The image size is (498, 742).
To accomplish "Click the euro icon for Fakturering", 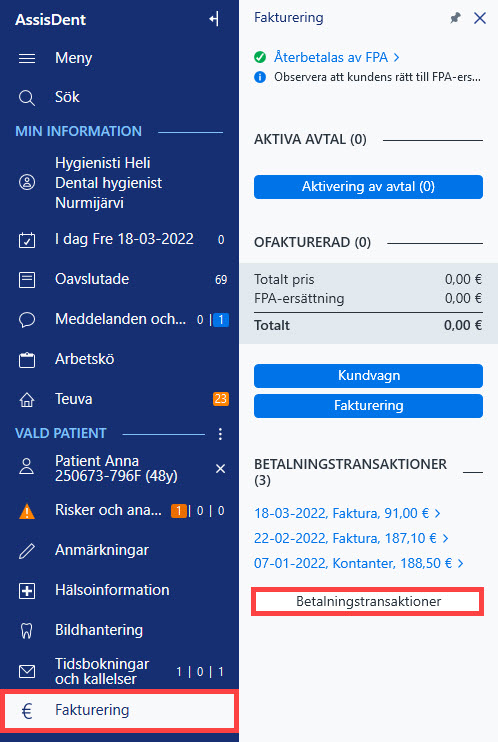I will 27,711.
